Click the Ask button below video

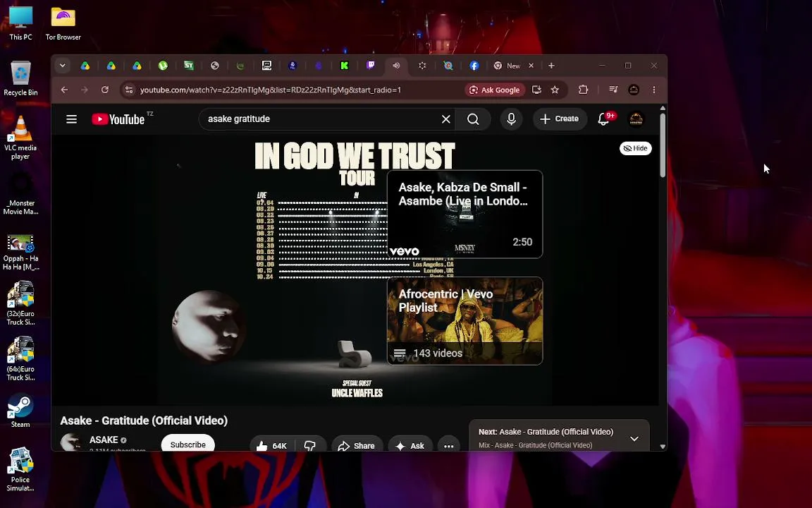410,446
